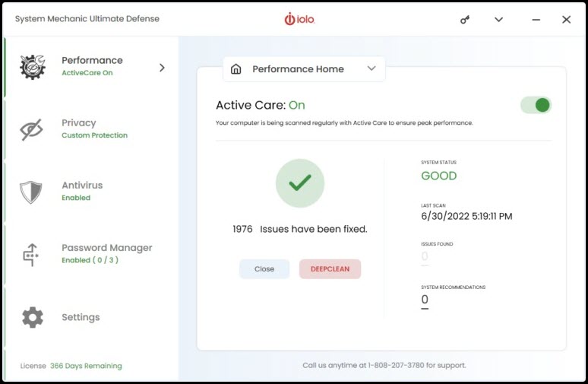This screenshot has width=588, height=384.
Task: Turn off the Active Care toggle
Action: [x=536, y=105]
